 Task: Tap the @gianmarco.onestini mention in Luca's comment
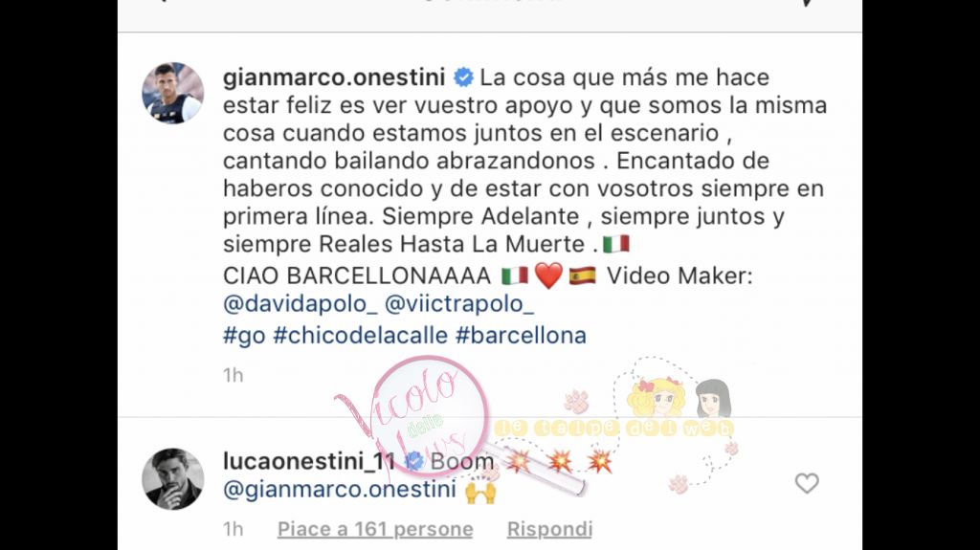[340, 489]
